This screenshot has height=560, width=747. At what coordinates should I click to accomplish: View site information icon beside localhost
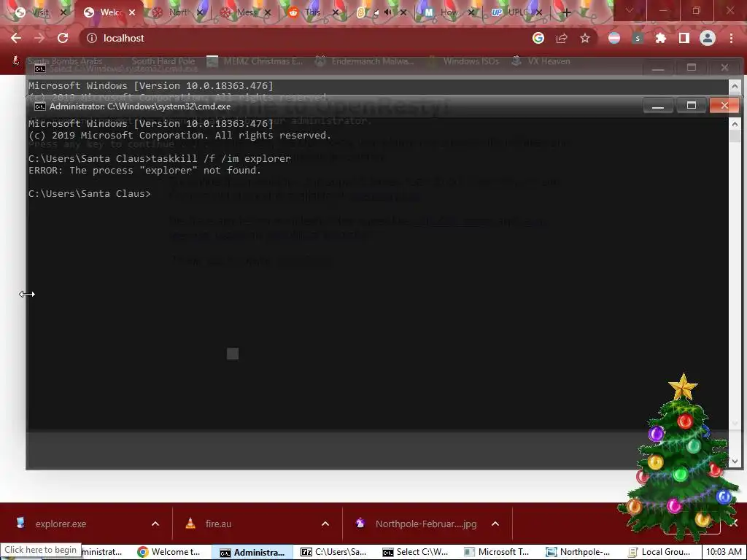click(x=91, y=38)
